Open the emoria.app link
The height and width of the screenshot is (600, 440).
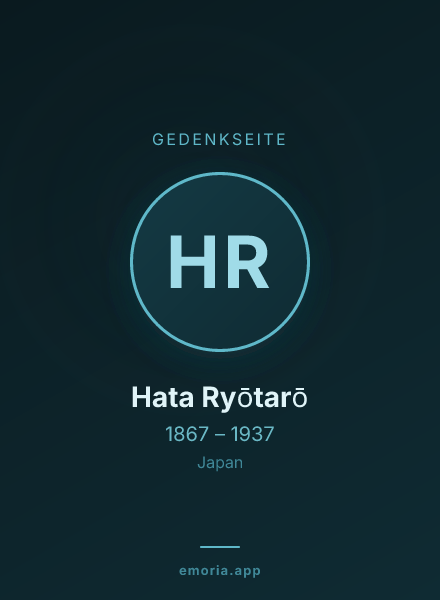(220, 571)
